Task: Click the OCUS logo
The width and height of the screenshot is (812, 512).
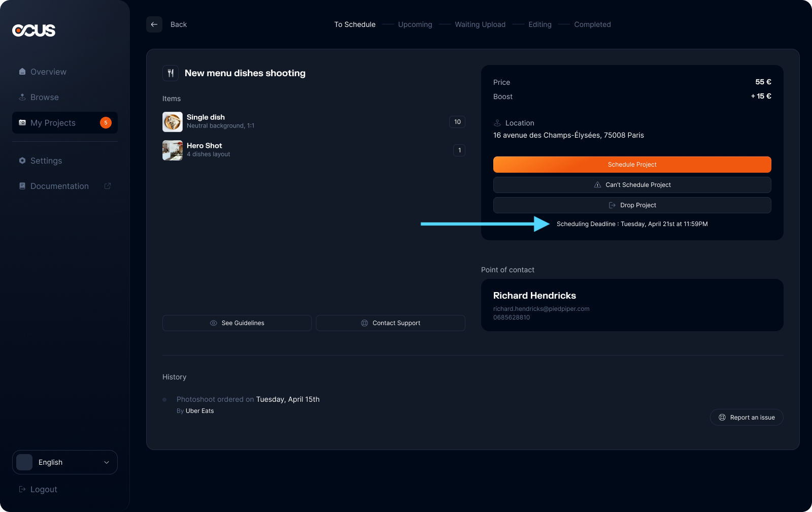Action: pyautogui.click(x=33, y=30)
